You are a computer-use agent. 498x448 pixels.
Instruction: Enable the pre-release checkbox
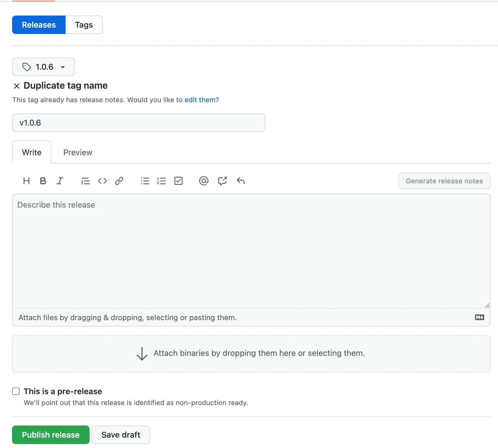tap(16, 391)
